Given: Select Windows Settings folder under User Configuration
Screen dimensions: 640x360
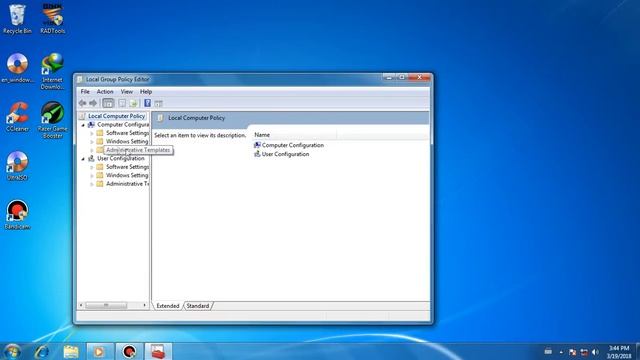Looking at the screenshot, I should pyautogui.click(x=127, y=175).
